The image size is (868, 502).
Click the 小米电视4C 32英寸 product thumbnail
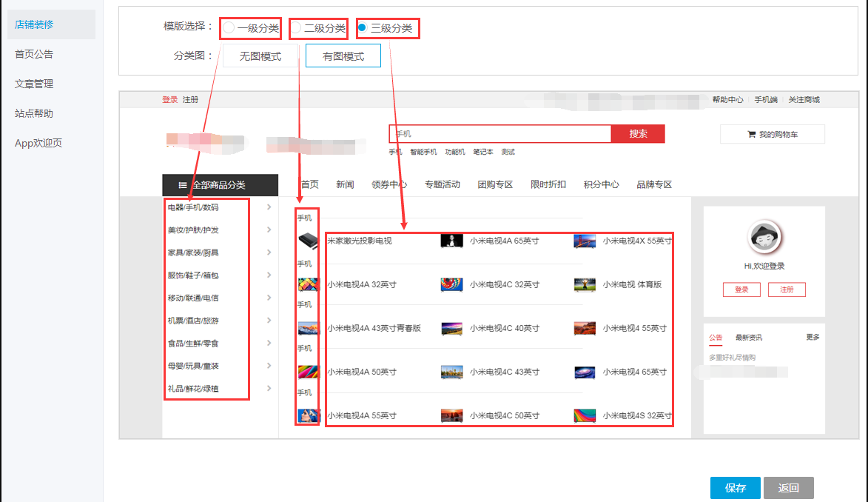pos(451,285)
